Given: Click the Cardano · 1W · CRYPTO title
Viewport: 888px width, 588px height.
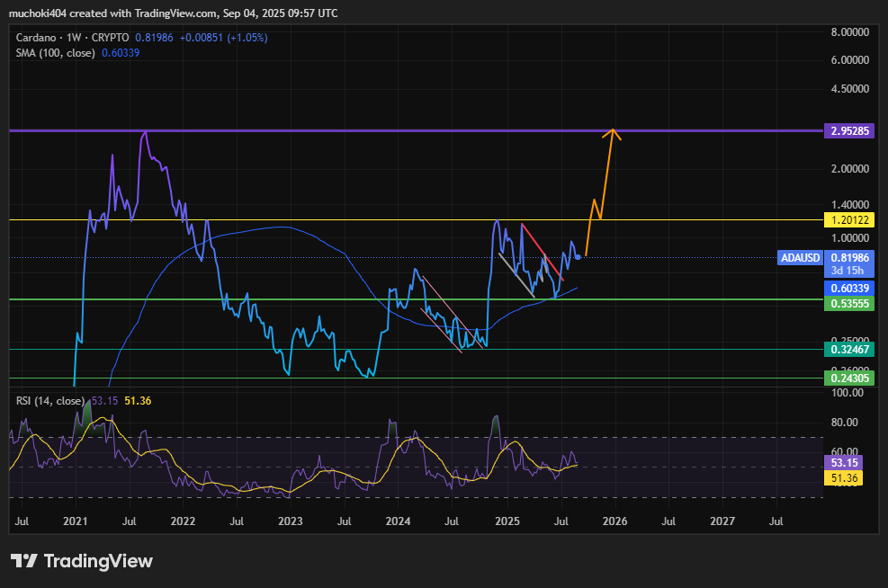Looking at the screenshot, I should [73, 38].
